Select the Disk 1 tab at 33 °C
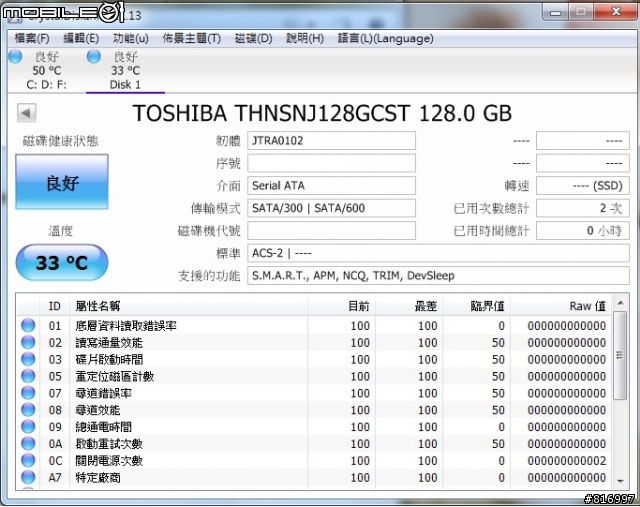This screenshot has height=507, width=640. pos(125,71)
